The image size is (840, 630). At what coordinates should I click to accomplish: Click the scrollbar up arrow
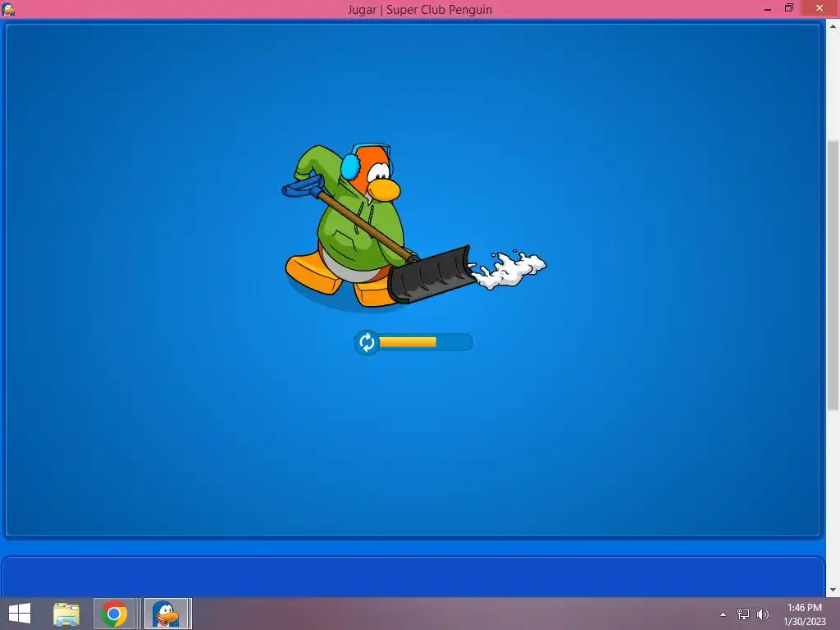(833, 26)
